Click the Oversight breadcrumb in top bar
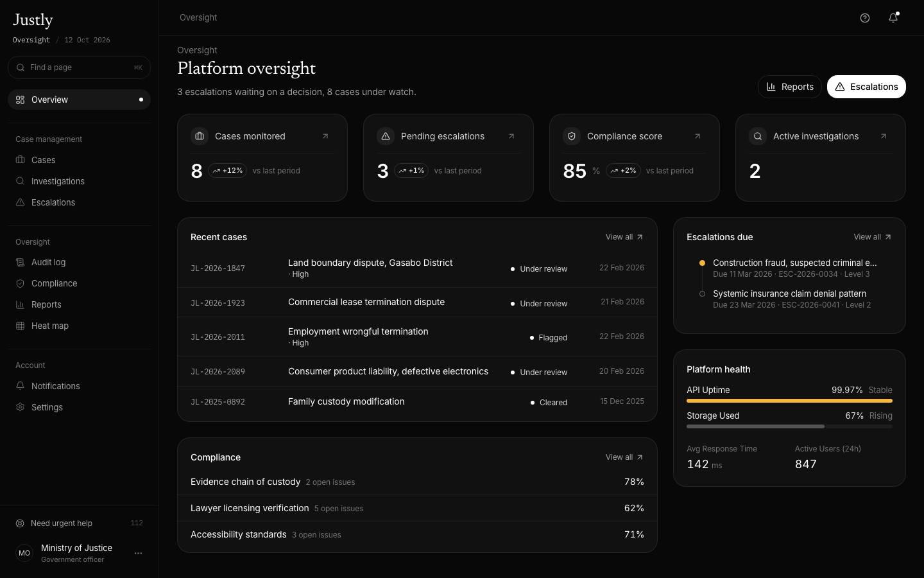The width and height of the screenshot is (924, 578). pos(198,18)
